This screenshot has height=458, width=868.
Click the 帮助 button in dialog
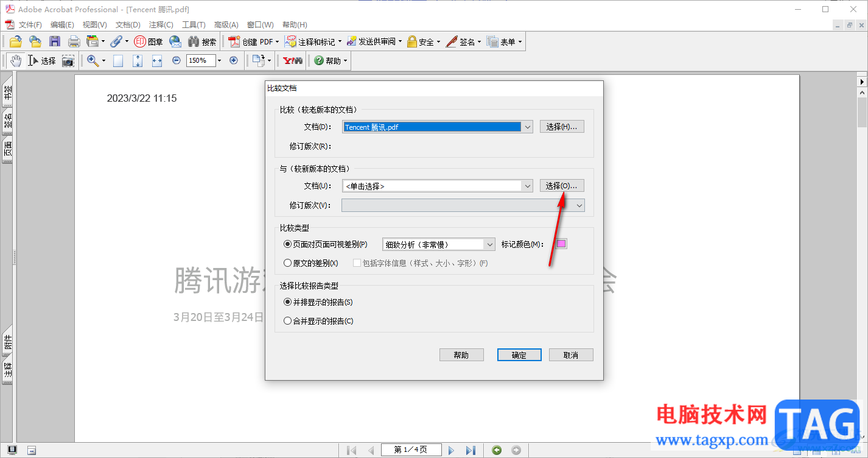pyautogui.click(x=461, y=355)
